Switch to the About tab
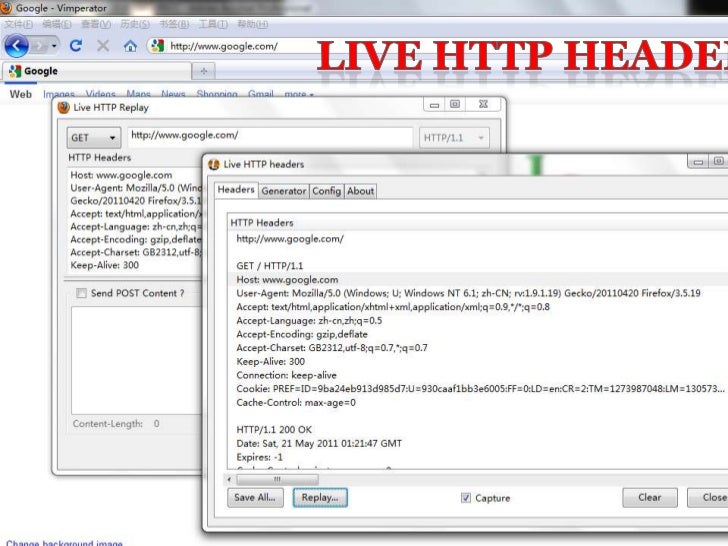Screen dimensions: 728x546 (x=360, y=191)
